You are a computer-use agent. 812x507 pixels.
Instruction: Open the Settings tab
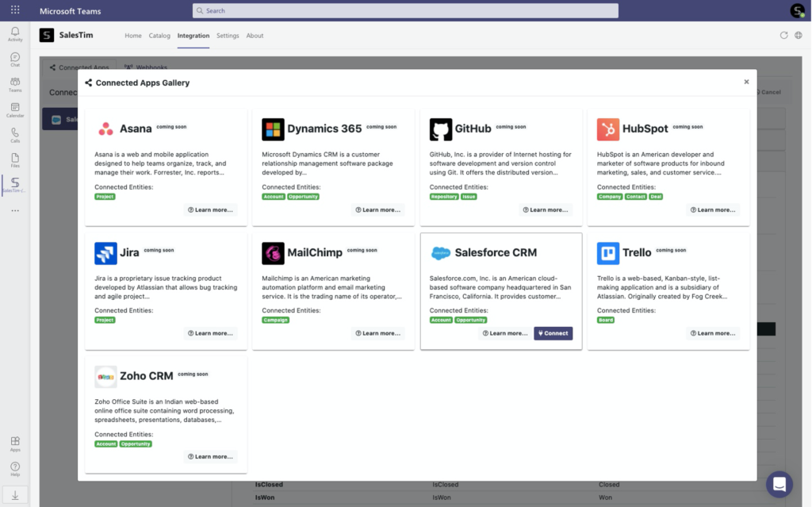point(228,36)
